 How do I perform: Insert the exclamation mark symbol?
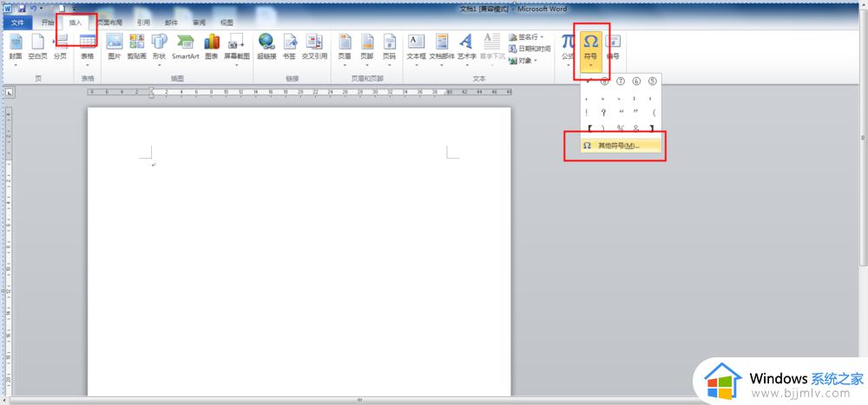tap(587, 113)
